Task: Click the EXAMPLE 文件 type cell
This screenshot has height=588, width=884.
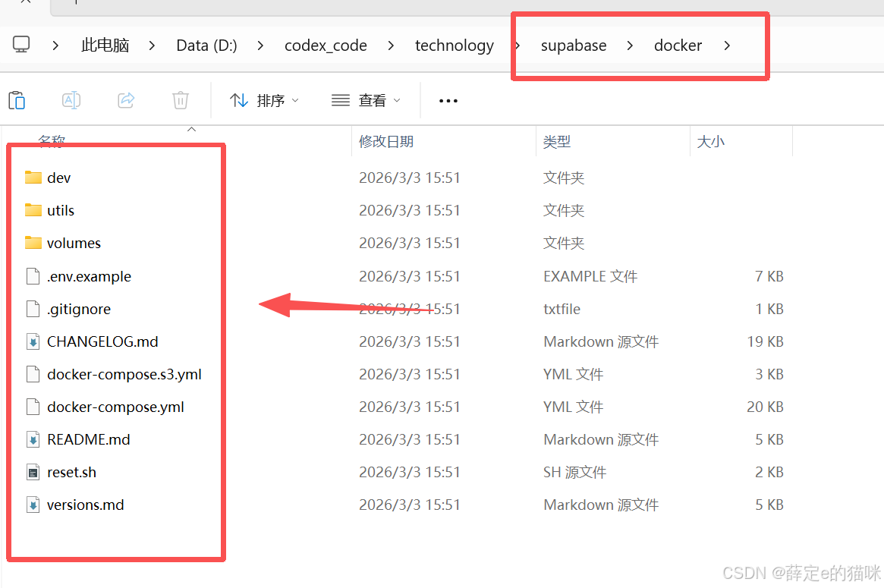Action: [x=590, y=276]
